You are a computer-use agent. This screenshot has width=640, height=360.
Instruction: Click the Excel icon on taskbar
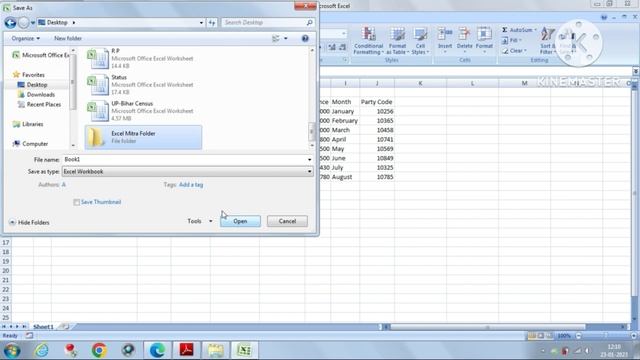point(244,350)
